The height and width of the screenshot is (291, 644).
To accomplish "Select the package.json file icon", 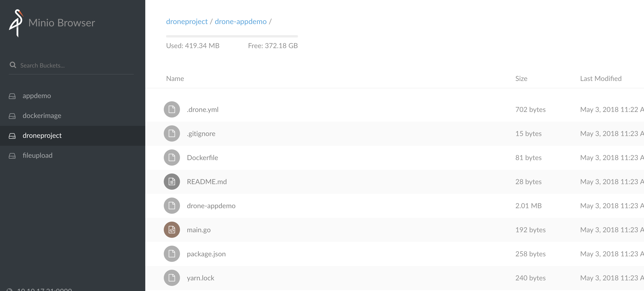I will coord(172,254).
